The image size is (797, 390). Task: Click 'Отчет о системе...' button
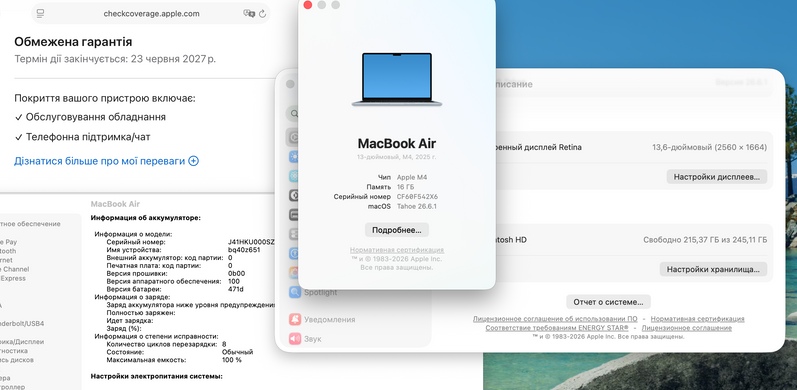pyautogui.click(x=608, y=302)
